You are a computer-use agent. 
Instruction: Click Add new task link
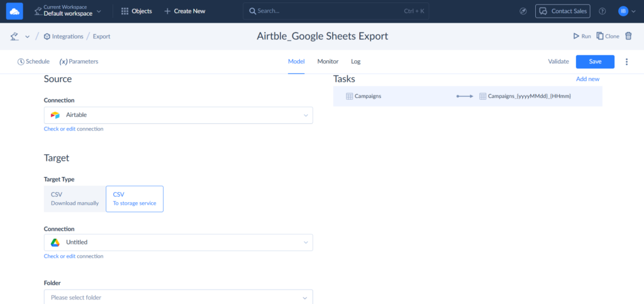(587, 79)
